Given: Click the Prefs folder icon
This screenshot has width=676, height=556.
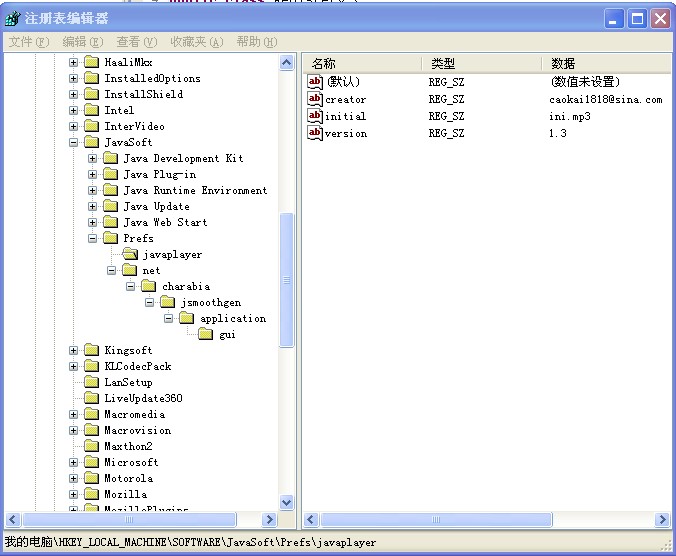Looking at the screenshot, I should point(110,238).
